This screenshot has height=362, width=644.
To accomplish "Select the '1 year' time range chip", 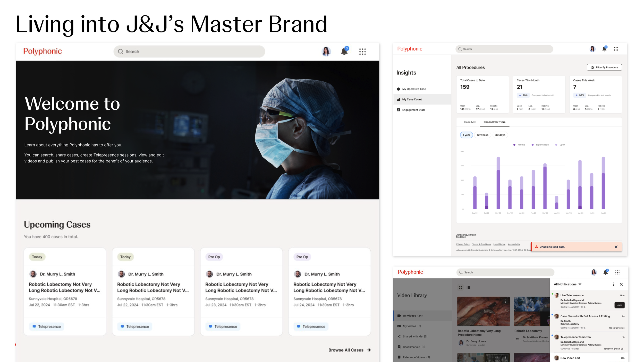I will pos(466,135).
